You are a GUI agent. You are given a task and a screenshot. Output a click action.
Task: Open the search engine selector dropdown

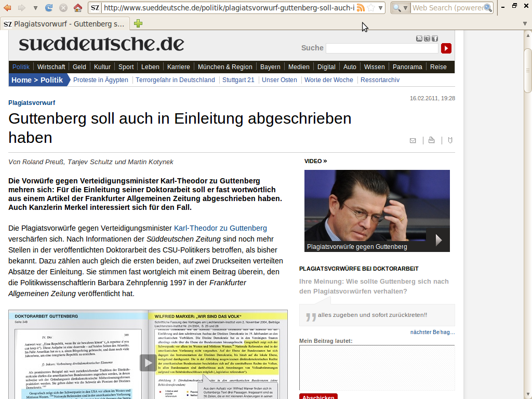[400, 7]
